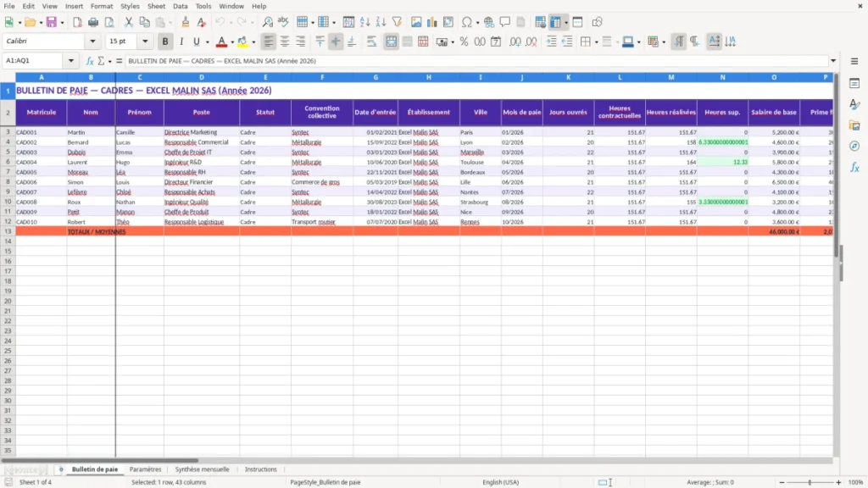Open Borders dropdown arrow
868x488 pixels.
point(596,42)
